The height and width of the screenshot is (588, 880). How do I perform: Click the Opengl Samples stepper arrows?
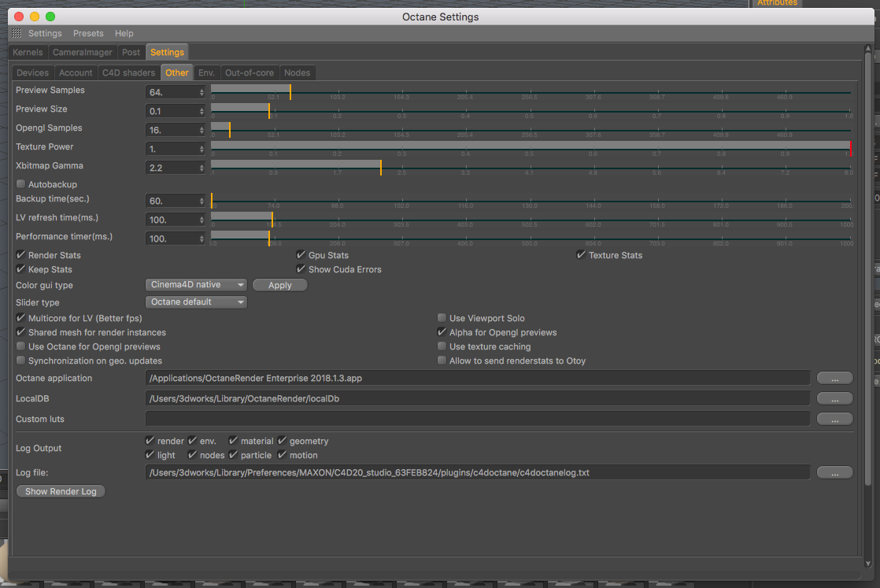202,130
